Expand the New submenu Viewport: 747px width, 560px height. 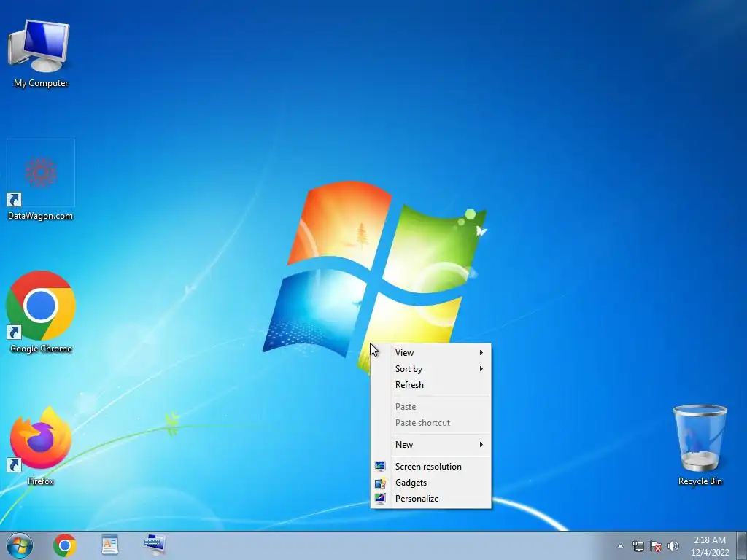coord(430,445)
